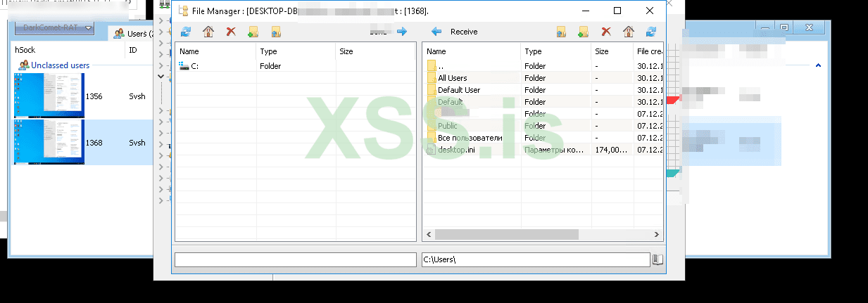The height and width of the screenshot is (303, 868).
Task: Maximize the File Manager window
Action: [x=617, y=11]
